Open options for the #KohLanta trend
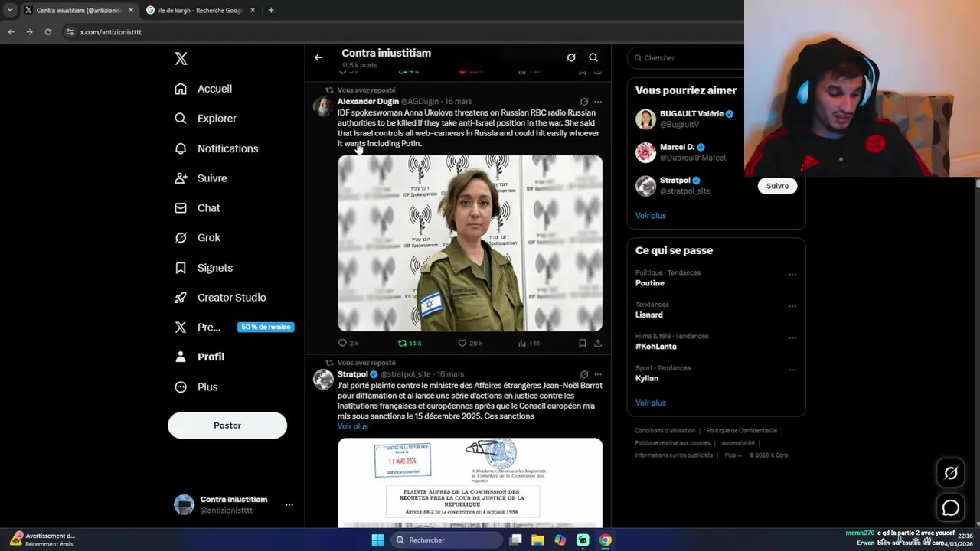This screenshot has width=980, height=551. (x=792, y=337)
